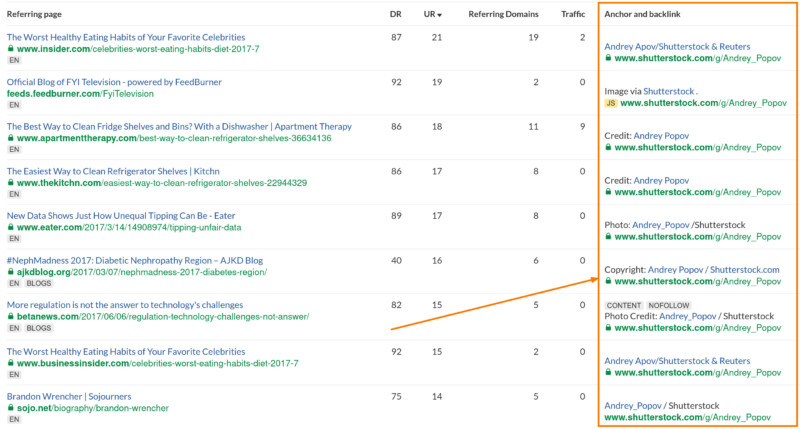Click UR value 21 in insider.com row
Screen dimensions: 800x429
(437, 37)
